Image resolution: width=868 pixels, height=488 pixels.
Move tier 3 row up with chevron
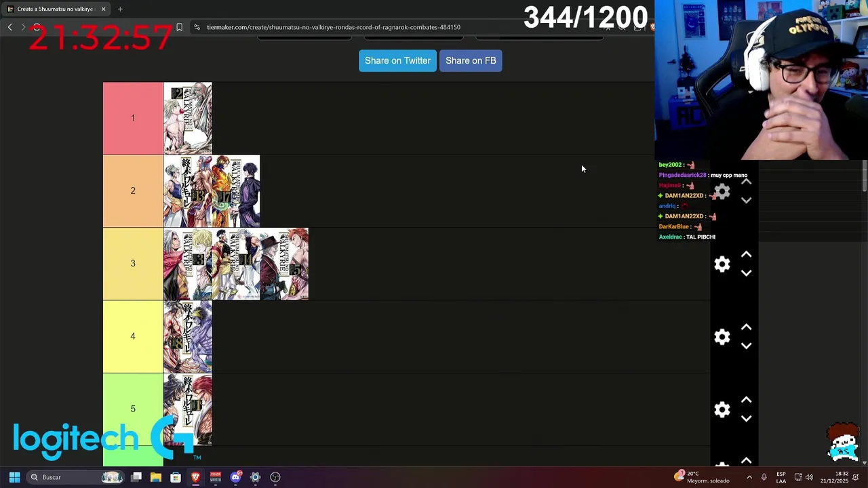coord(746,254)
